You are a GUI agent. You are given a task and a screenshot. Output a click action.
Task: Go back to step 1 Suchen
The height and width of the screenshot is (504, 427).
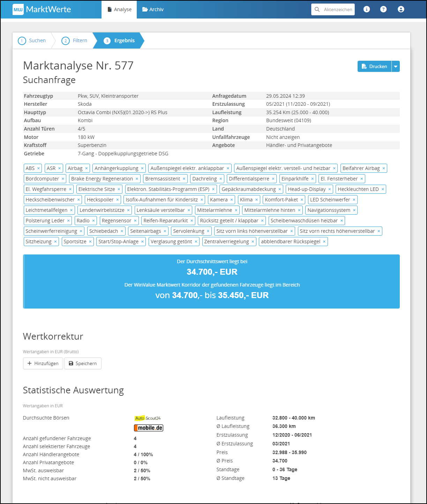click(x=32, y=40)
